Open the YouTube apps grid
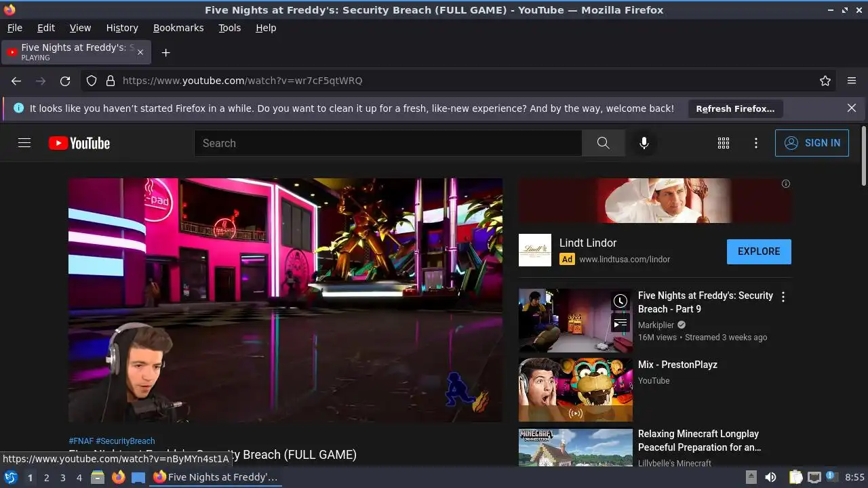This screenshot has width=868, height=488. point(724,143)
